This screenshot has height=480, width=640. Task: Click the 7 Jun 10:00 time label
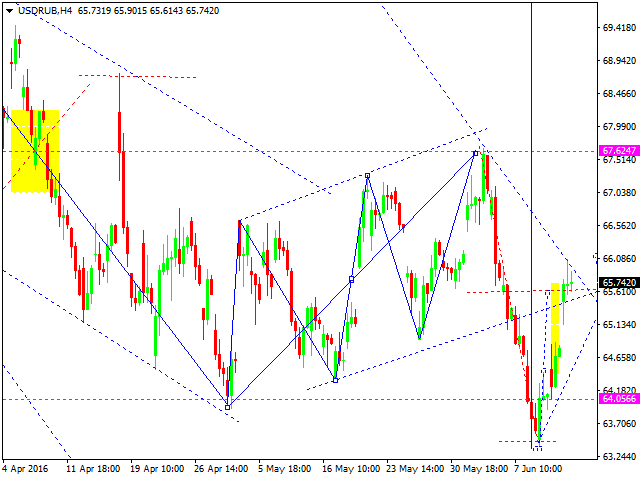[538, 469]
